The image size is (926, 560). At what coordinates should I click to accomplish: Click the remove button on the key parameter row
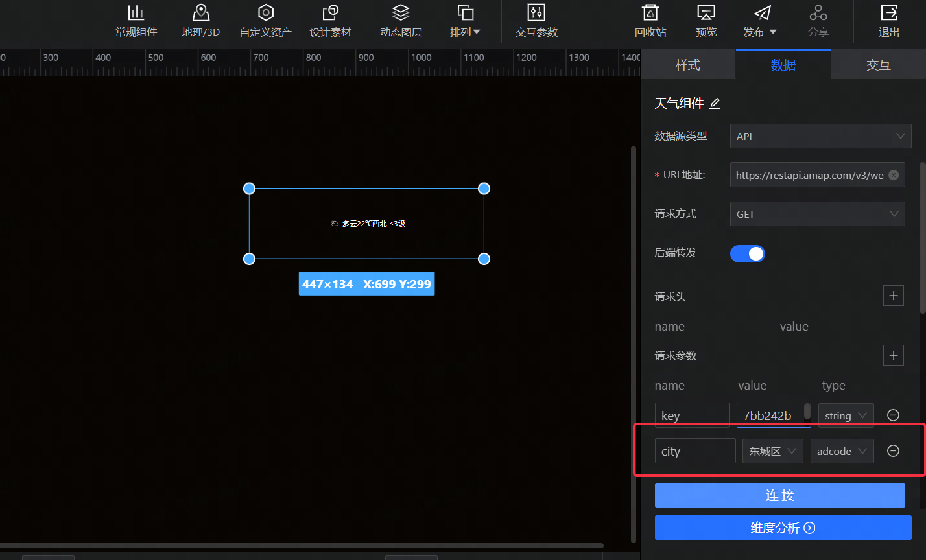(x=893, y=415)
